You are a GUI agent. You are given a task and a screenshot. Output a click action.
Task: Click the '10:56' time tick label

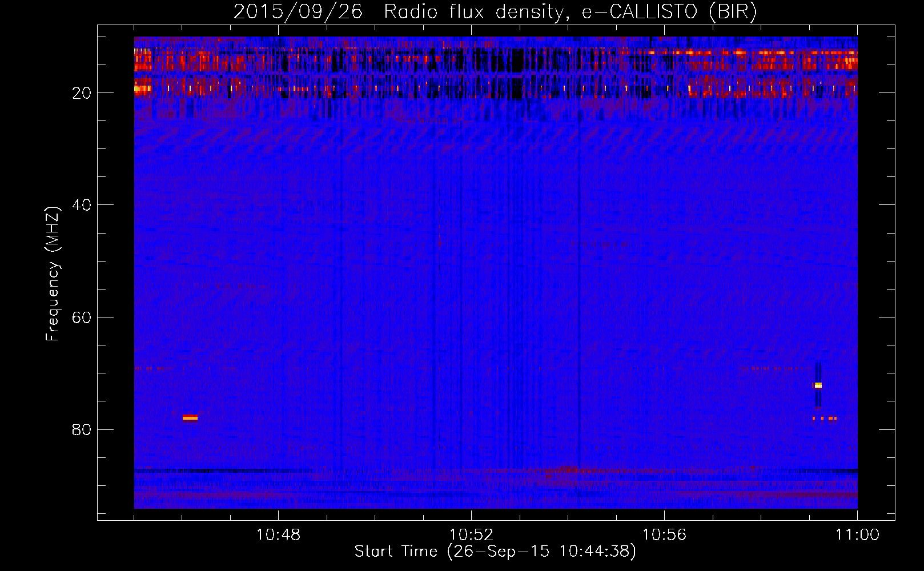[x=664, y=535]
